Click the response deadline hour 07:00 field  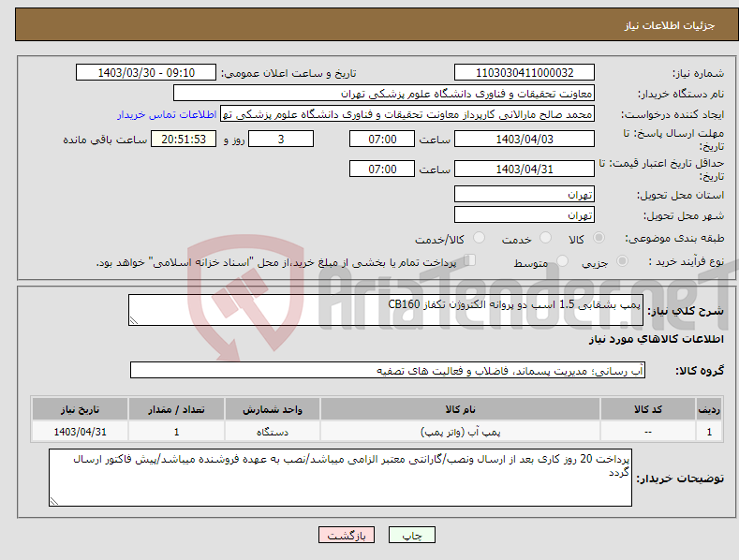(382, 139)
